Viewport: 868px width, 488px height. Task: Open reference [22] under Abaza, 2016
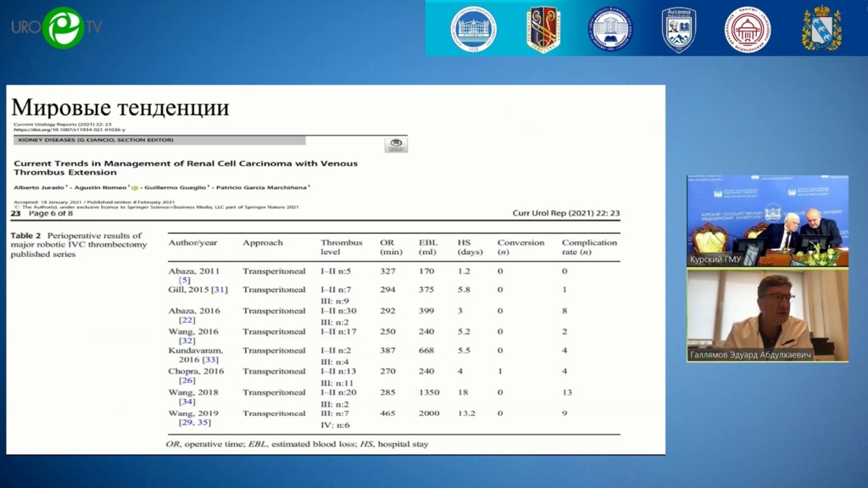(x=186, y=320)
